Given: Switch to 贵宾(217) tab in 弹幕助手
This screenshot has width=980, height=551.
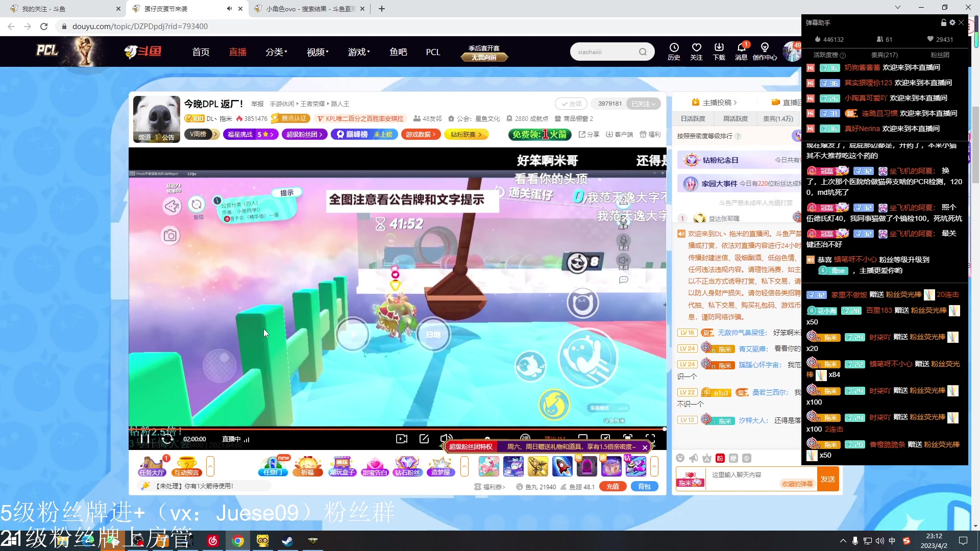Looking at the screenshot, I should click(884, 55).
